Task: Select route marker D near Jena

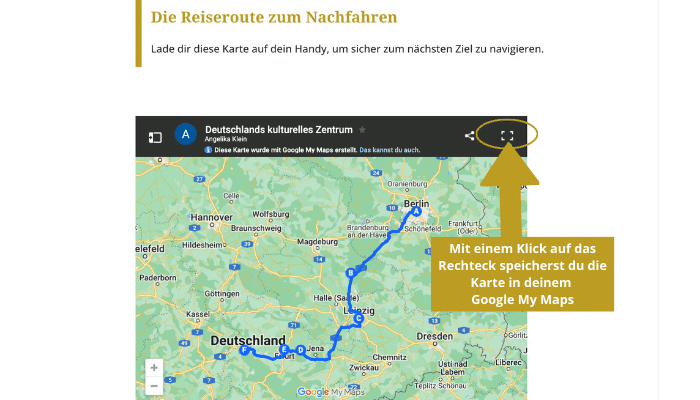Action: 300,350
